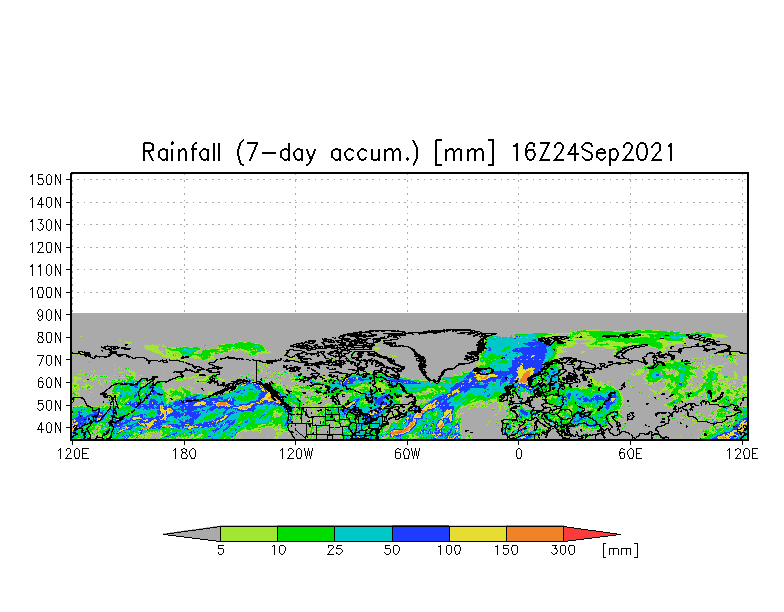
Task: Click the colorbar tick label '10'
Action: 278,550
